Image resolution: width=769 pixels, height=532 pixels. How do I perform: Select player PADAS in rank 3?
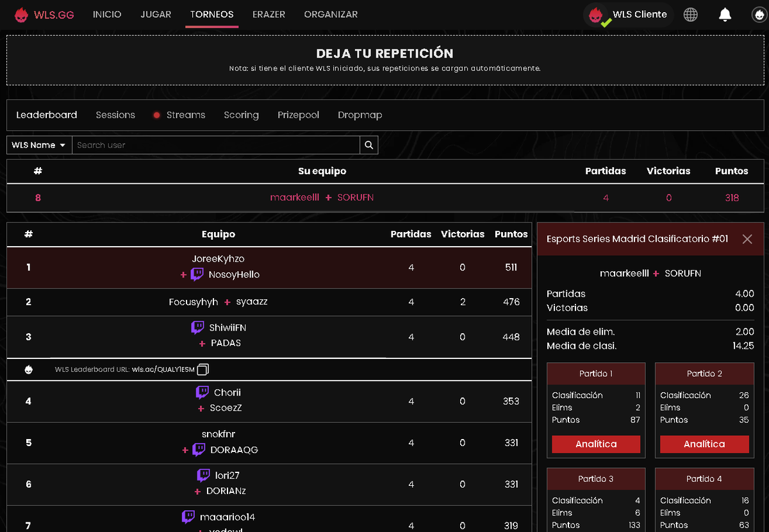[x=226, y=344]
